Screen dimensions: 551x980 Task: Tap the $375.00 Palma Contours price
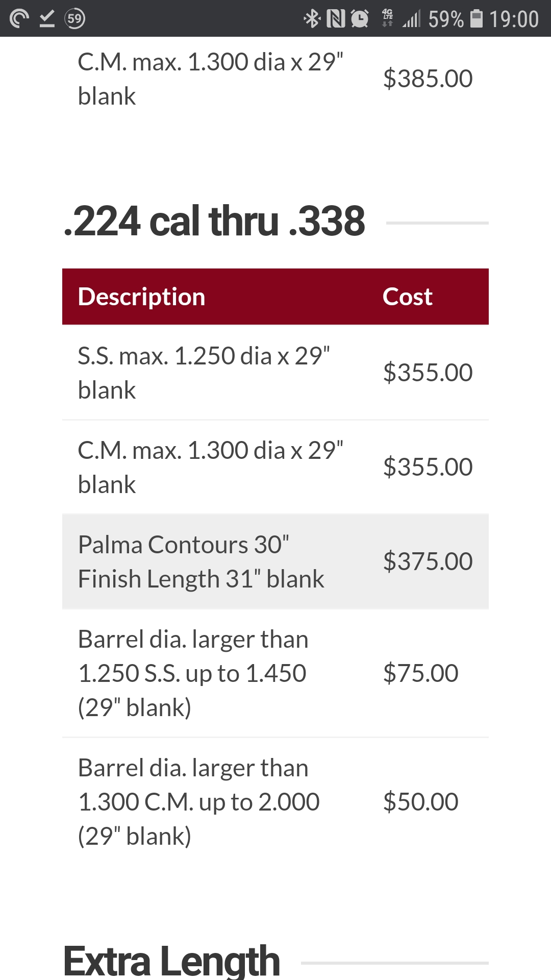[428, 561]
